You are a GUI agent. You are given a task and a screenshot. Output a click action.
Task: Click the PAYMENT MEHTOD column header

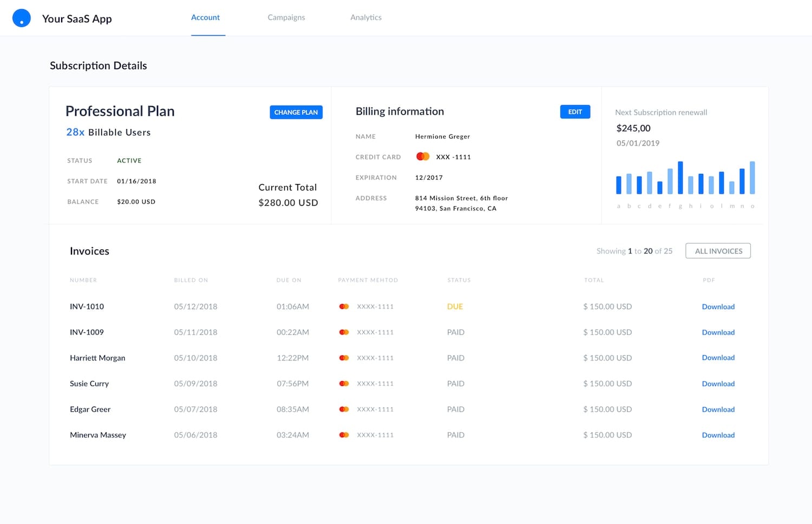[368, 280]
